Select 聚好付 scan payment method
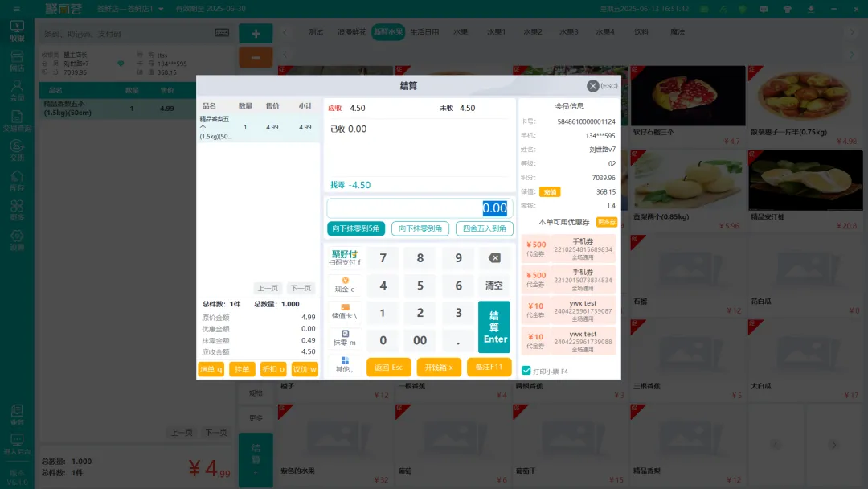 [345, 258]
